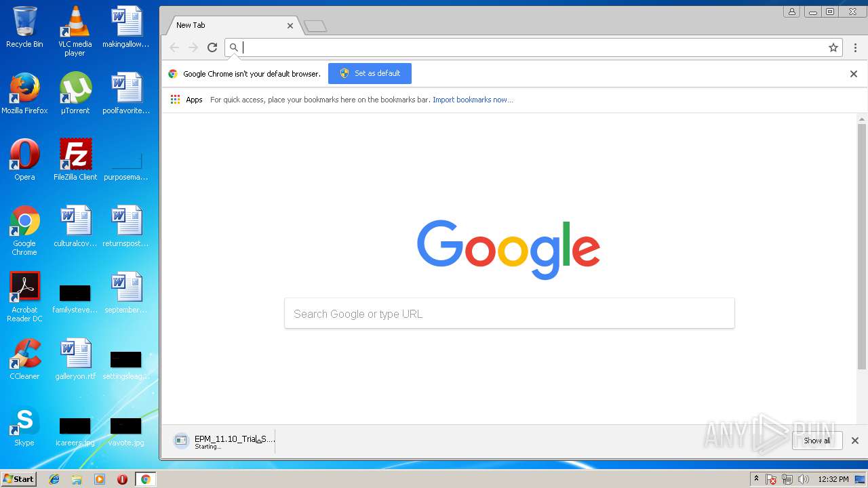Click the 12:32 PM taskbar clock
Image resolution: width=868 pixels, height=488 pixels.
(x=833, y=479)
